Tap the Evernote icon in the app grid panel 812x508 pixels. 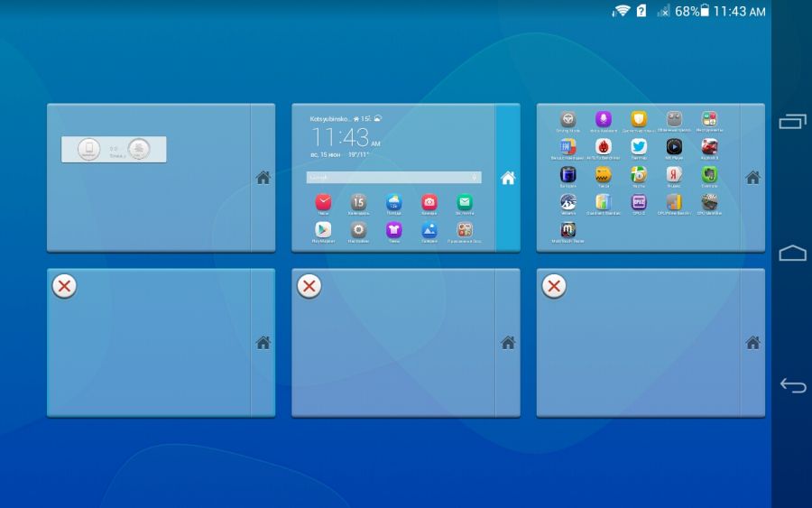coord(710,174)
